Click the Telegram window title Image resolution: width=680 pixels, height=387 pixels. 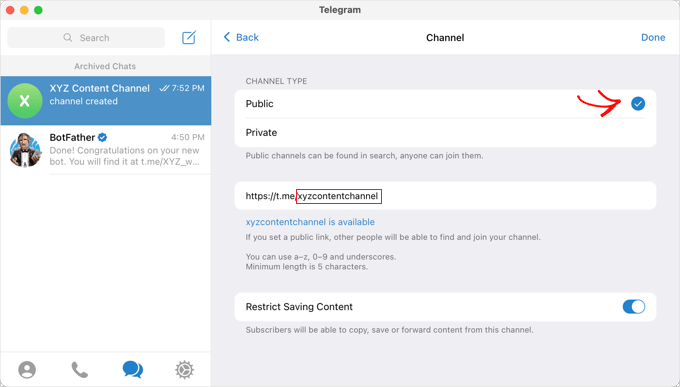tap(340, 10)
